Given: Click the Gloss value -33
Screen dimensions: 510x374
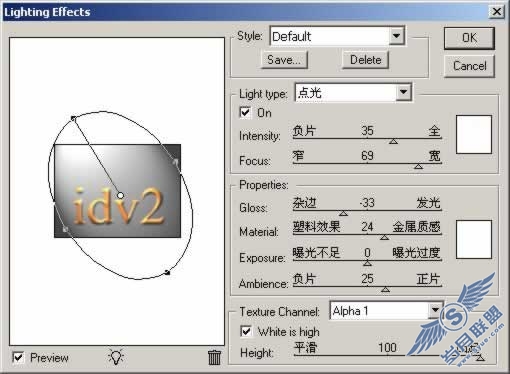Looking at the screenshot, I should tap(367, 203).
